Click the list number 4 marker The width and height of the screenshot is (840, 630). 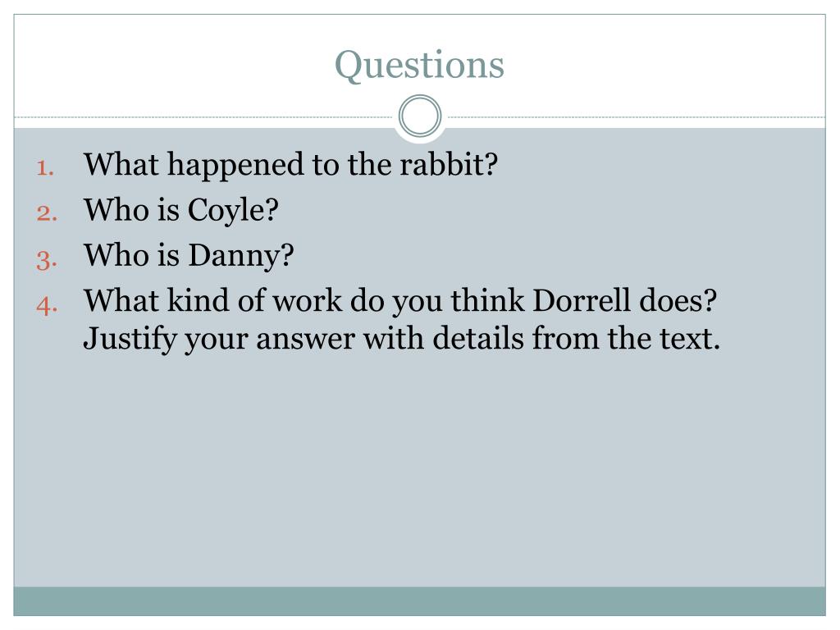click(x=47, y=305)
